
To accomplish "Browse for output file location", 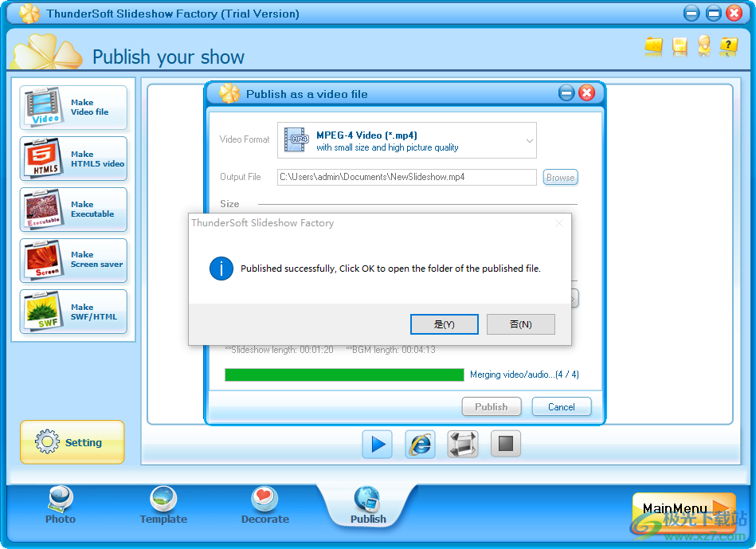I will coord(560,178).
